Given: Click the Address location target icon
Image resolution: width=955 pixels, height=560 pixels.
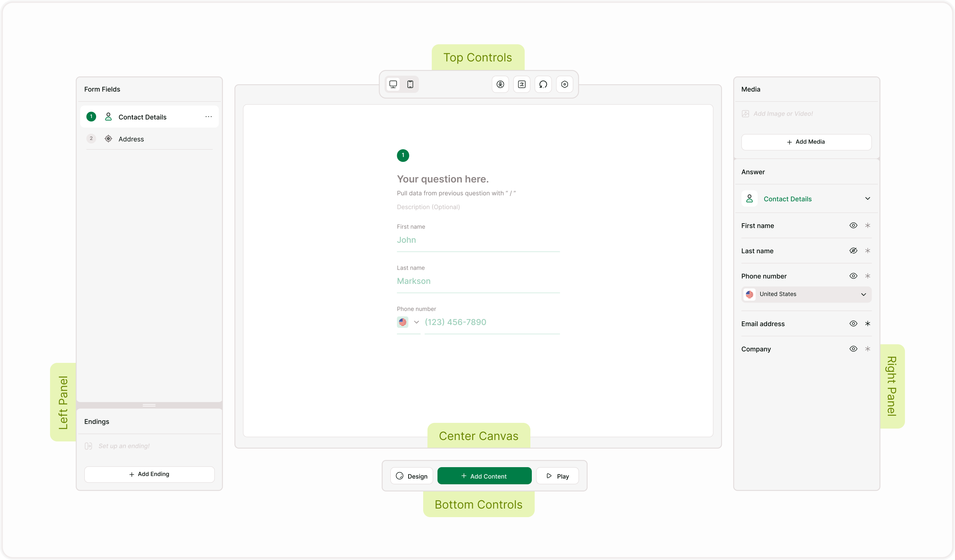Looking at the screenshot, I should (x=108, y=139).
